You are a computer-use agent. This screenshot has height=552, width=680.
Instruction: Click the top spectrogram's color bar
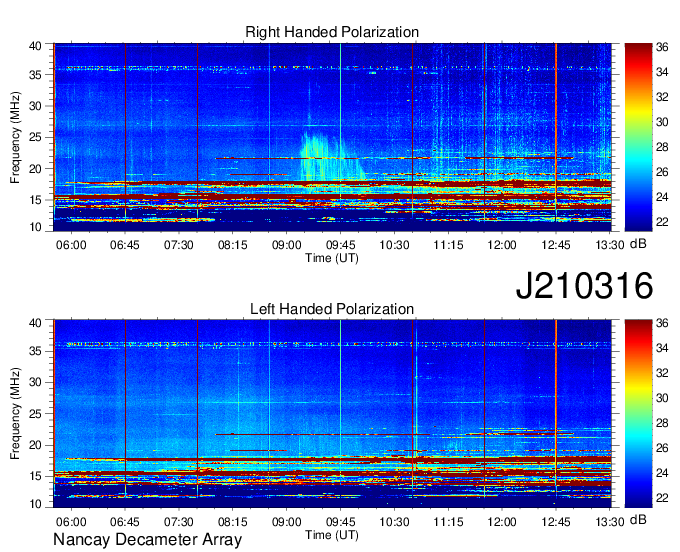point(638,137)
